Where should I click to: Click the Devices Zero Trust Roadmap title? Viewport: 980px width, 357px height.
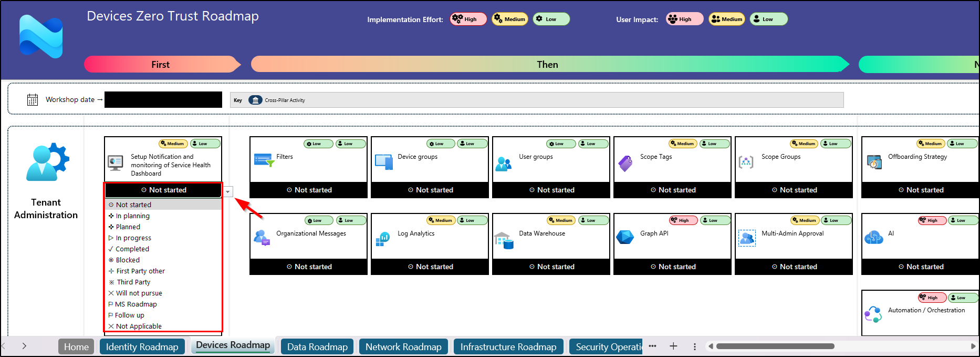[173, 16]
